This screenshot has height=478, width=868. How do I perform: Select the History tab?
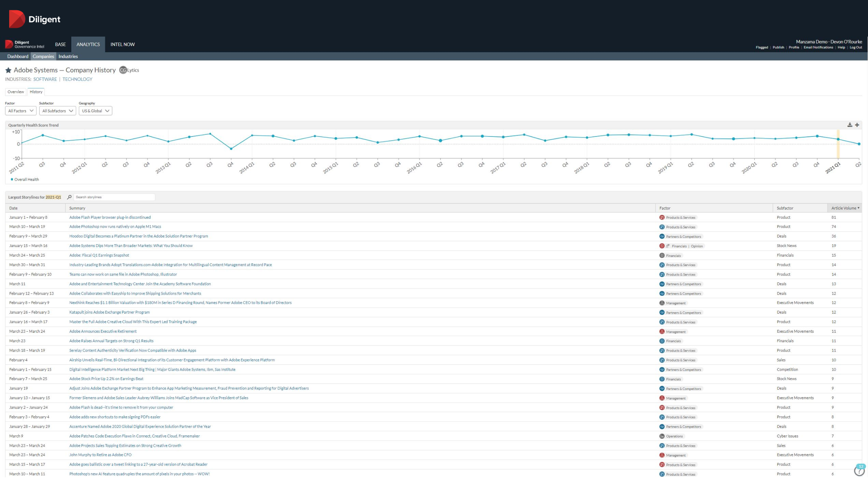click(36, 92)
